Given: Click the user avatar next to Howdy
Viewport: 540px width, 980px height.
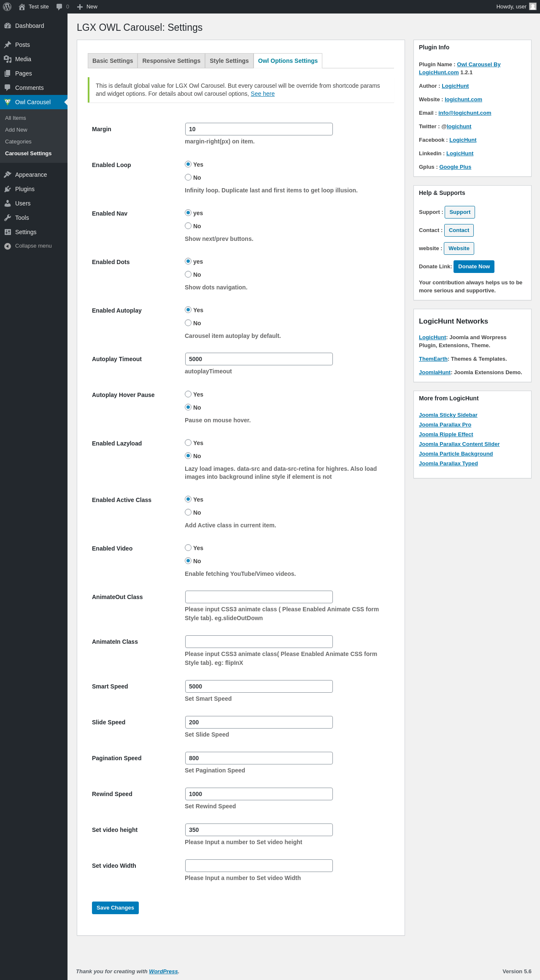Looking at the screenshot, I should 533,7.
